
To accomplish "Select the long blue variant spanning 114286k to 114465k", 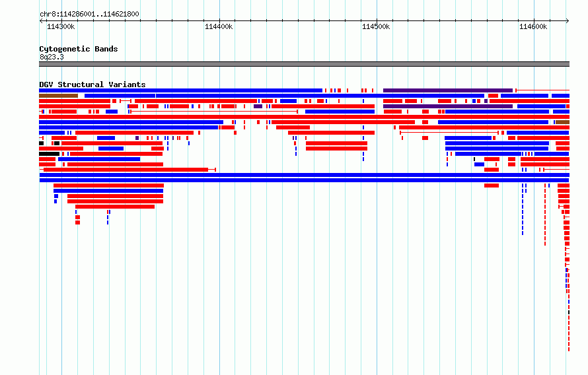I will pyautogui.click(x=181, y=90).
